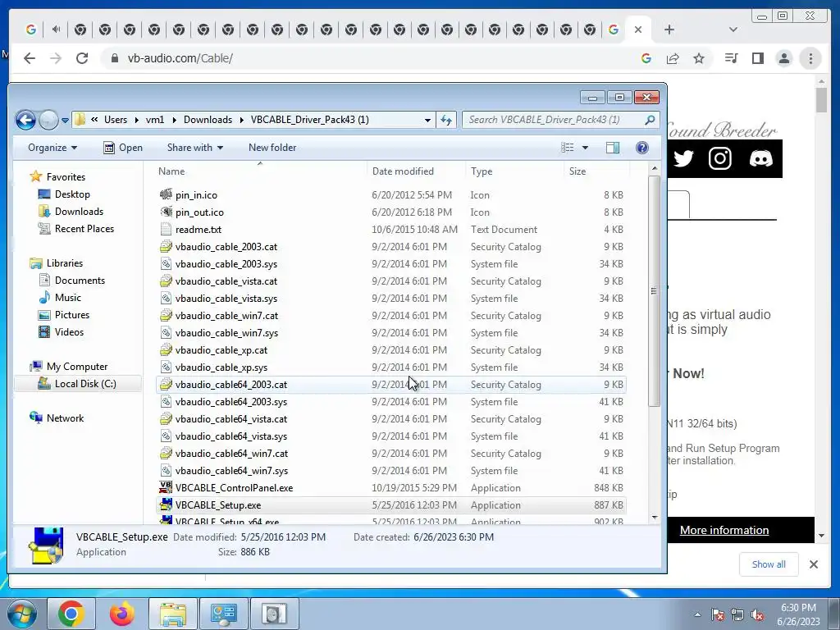Click Explorer's forward navigation arrow
This screenshot has height=630, width=840.
click(48, 120)
